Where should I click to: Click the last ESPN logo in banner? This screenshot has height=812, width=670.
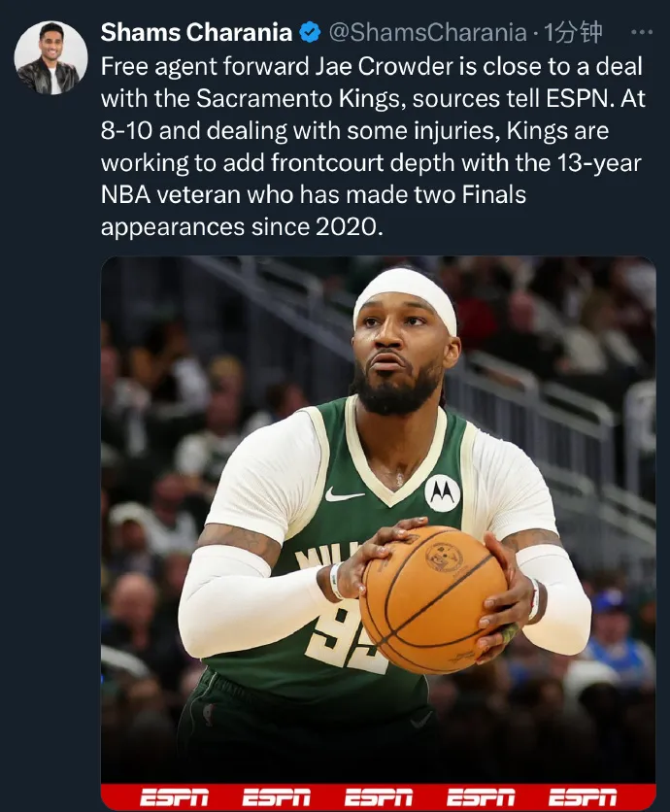[x=583, y=797]
